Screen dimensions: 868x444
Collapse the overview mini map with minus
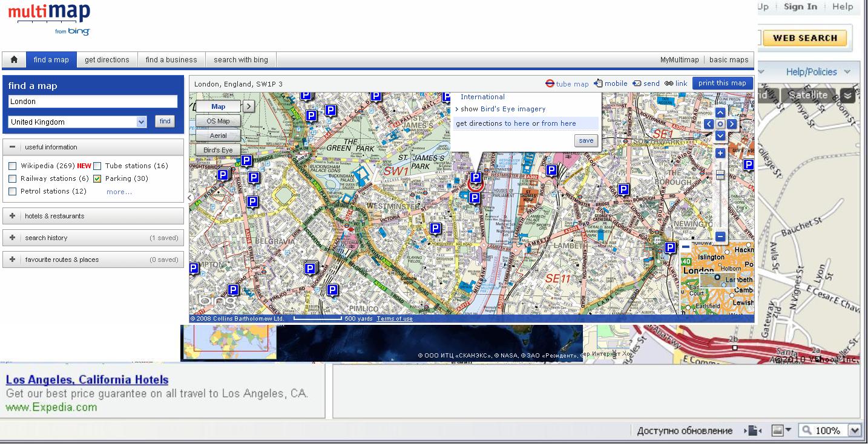[x=686, y=247]
